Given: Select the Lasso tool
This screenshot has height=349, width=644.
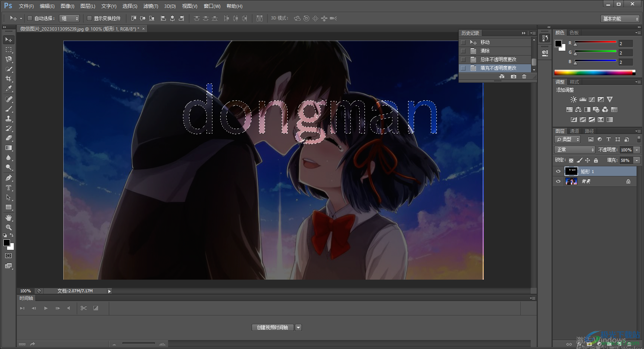Looking at the screenshot, I should 9,59.
